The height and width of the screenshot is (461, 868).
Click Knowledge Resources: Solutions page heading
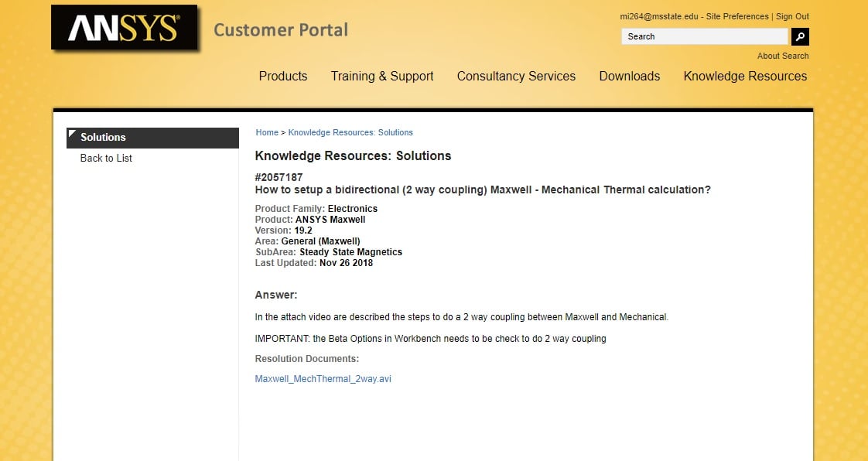pyautogui.click(x=354, y=156)
